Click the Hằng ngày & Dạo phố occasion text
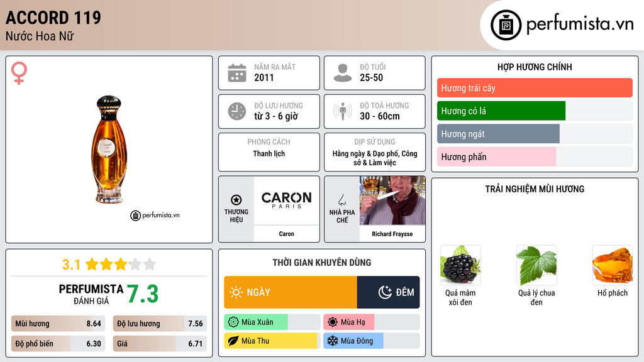 coord(375,158)
